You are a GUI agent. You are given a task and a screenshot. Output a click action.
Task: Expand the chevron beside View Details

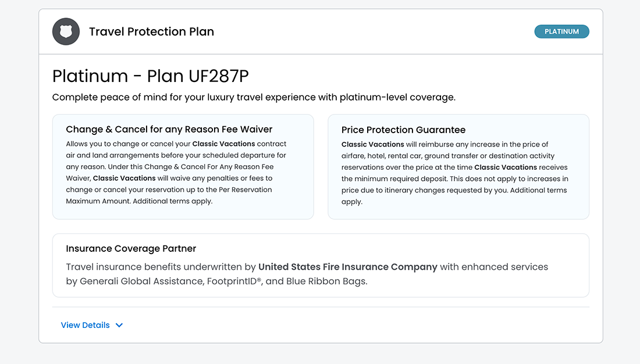click(x=119, y=325)
